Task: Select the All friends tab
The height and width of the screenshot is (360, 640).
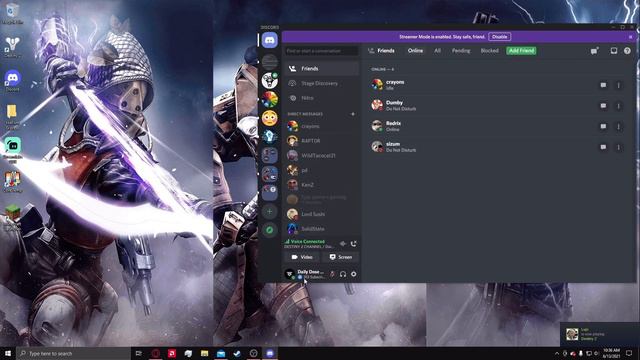Action: pyautogui.click(x=437, y=51)
